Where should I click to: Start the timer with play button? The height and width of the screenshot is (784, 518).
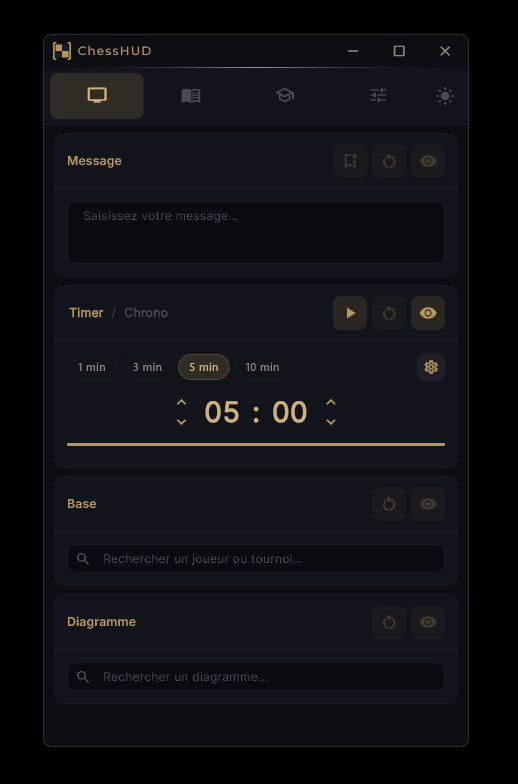[350, 313]
